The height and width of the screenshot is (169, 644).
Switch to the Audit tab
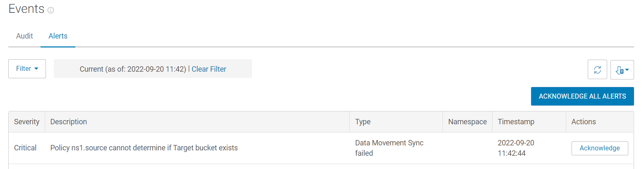tap(24, 36)
